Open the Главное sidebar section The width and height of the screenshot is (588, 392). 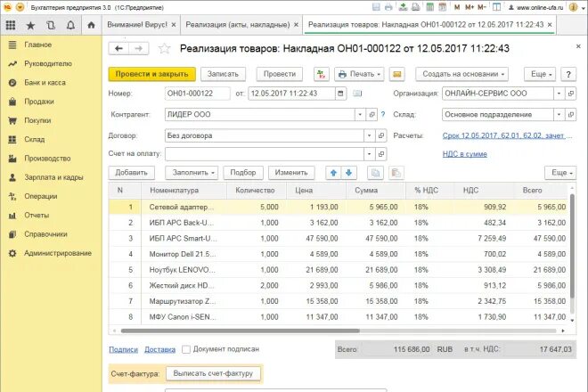pyautogui.click(x=38, y=45)
